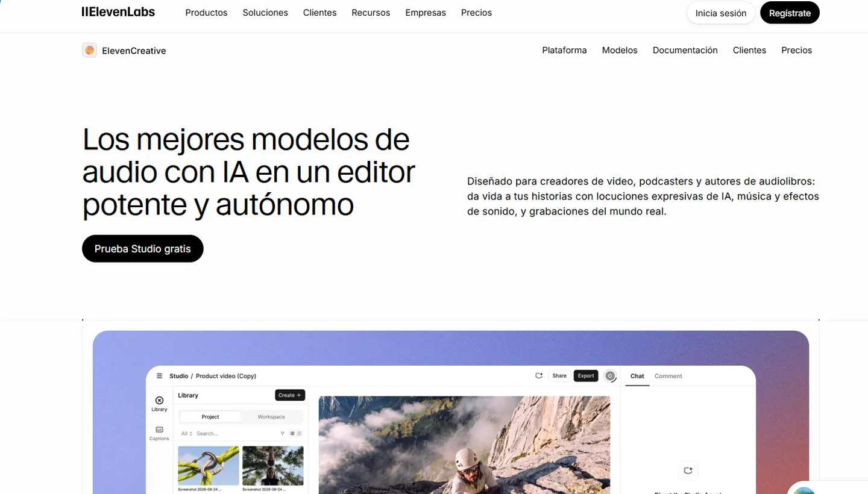This screenshot has width=868, height=494.
Task: Open Precios in the ElevenCreative nav
Action: click(x=797, y=50)
